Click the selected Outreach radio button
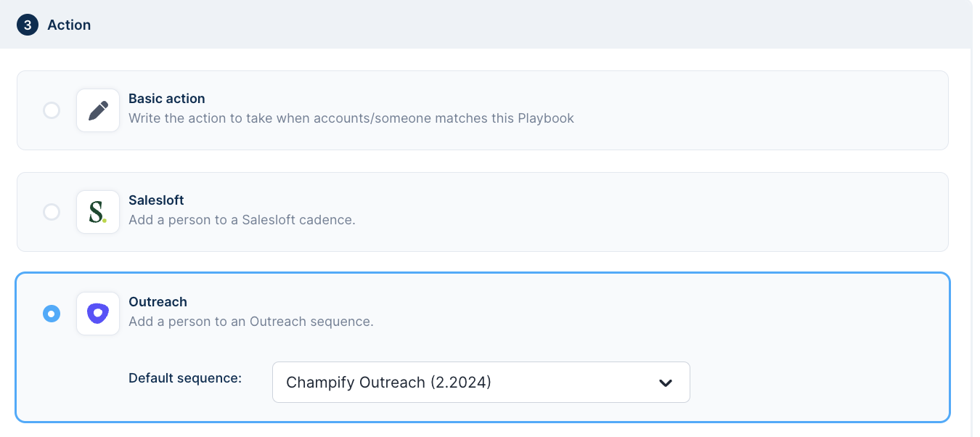This screenshot has height=437, width=980. pos(52,314)
